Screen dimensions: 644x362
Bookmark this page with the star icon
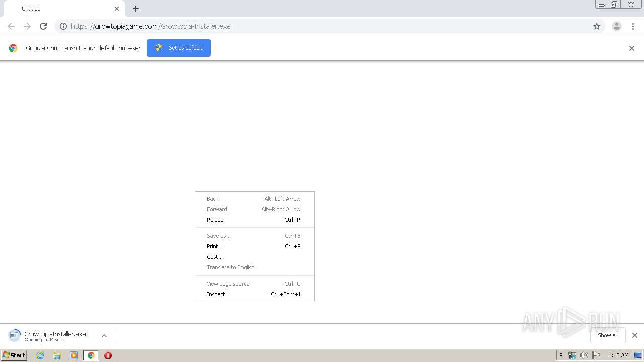[x=597, y=26]
